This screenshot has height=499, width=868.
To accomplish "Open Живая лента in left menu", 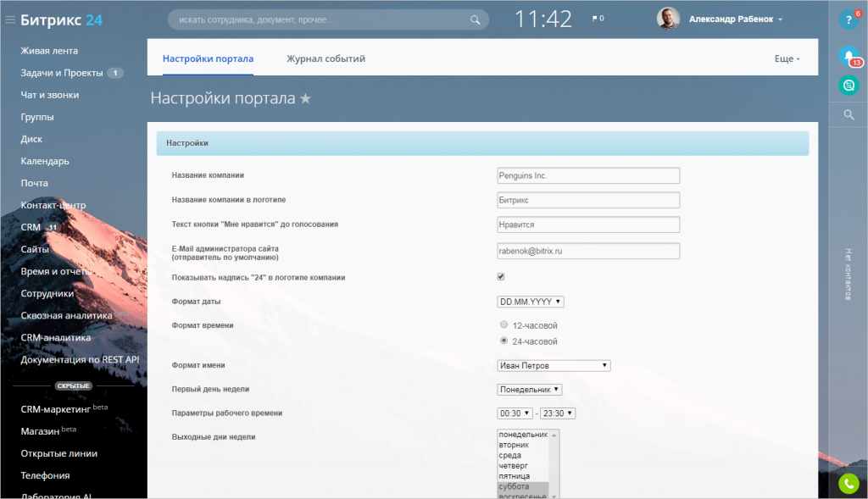I will point(49,51).
